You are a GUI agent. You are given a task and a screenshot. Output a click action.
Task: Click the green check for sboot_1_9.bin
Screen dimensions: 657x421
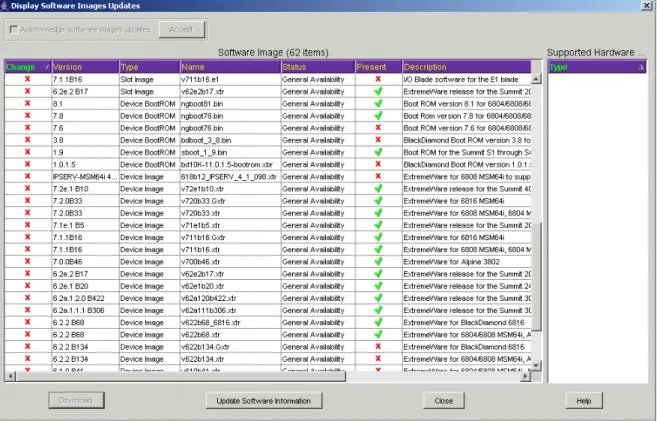(378, 152)
